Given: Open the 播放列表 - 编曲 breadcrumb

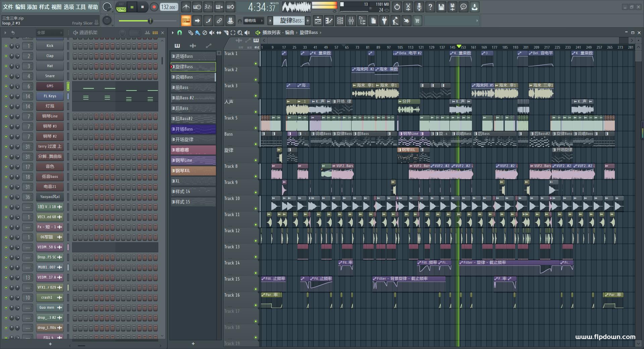Looking at the screenshot, I should (278, 33).
